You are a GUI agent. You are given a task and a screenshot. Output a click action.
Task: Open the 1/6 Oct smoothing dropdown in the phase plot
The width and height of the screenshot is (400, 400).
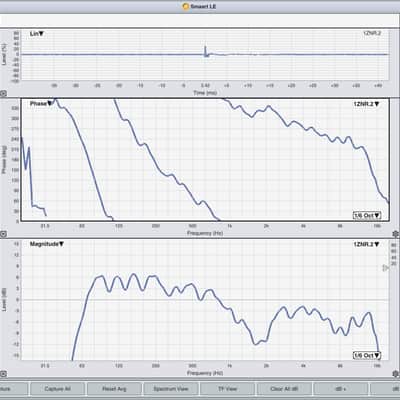pos(367,215)
